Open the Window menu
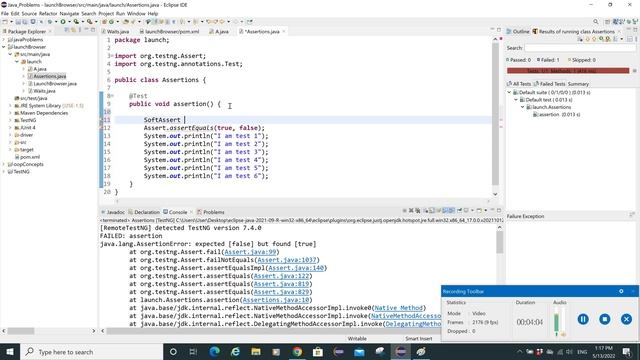Viewport: 640px width, 360px height. (x=136, y=13)
